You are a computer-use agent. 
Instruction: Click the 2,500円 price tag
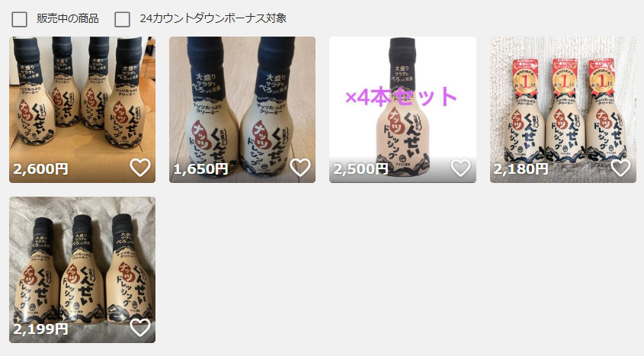coord(360,168)
